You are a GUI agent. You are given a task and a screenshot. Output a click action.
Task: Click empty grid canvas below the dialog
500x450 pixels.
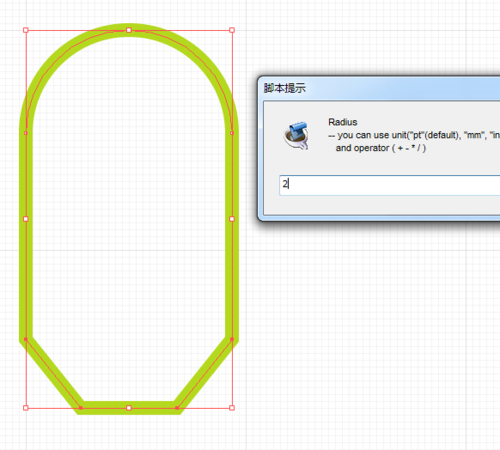point(367,333)
